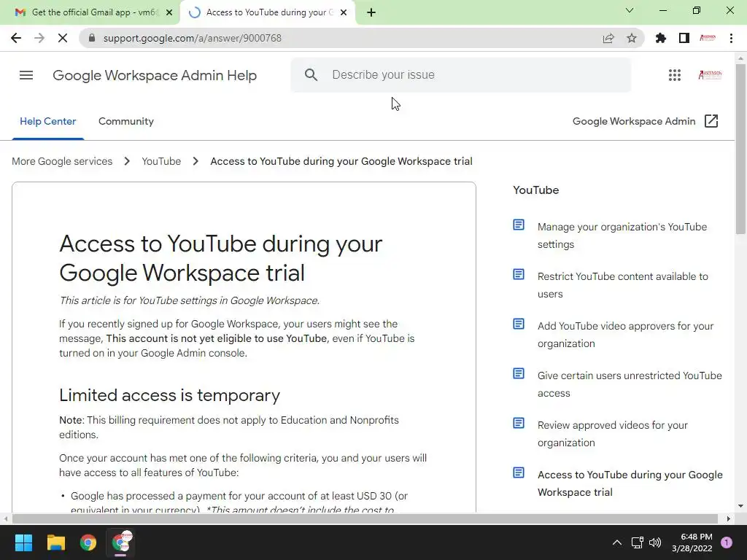
Task: Open Add YouTube video approvers article
Action: pyautogui.click(x=625, y=334)
